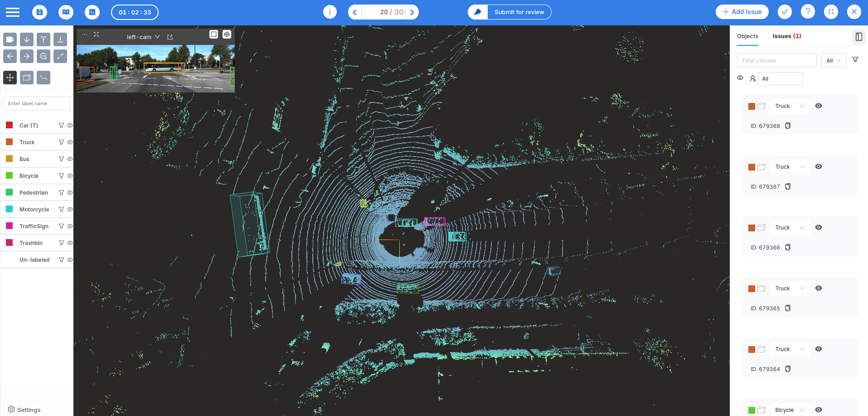Open the hamburger main menu
Image resolution: width=868 pixels, height=416 pixels.
coord(13,12)
